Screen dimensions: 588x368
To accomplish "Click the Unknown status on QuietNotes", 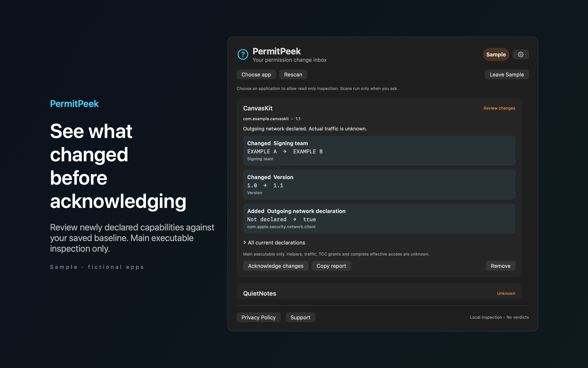I will click(506, 293).
